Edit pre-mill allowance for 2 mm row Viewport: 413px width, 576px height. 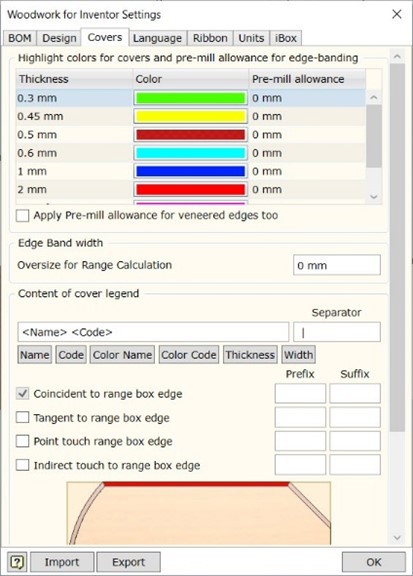[x=307, y=190]
